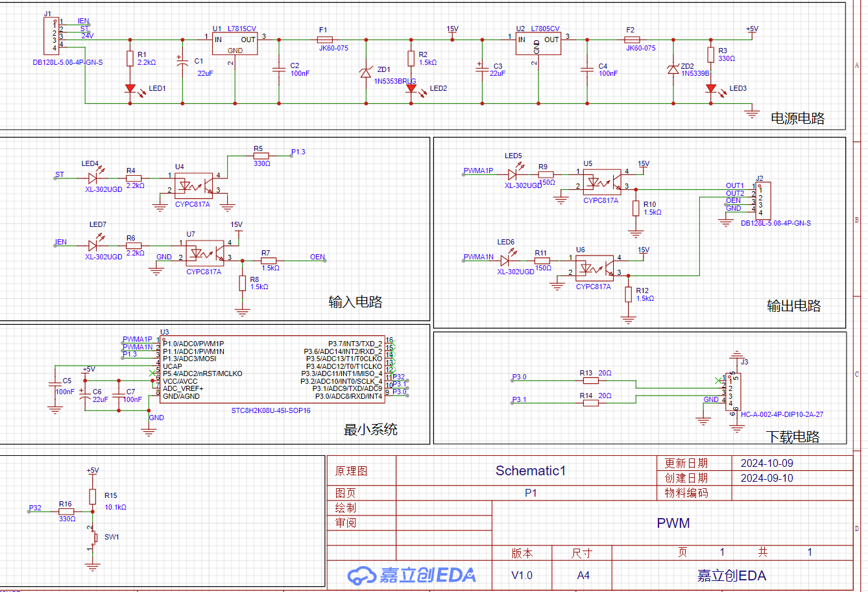868x592 pixels.
Task: Select resistor R12 symbol
Action: click(x=628, y=294)
